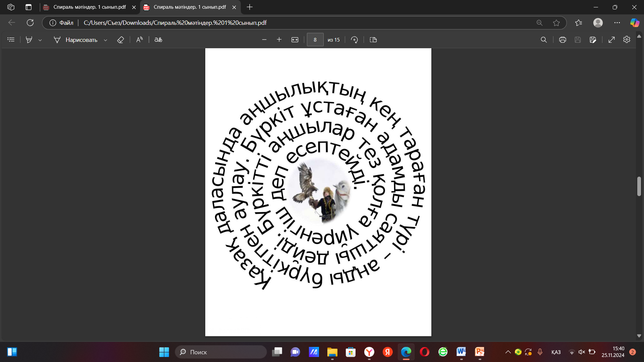
Task: Enter full screen mode
Action: (x=611, y=40)
